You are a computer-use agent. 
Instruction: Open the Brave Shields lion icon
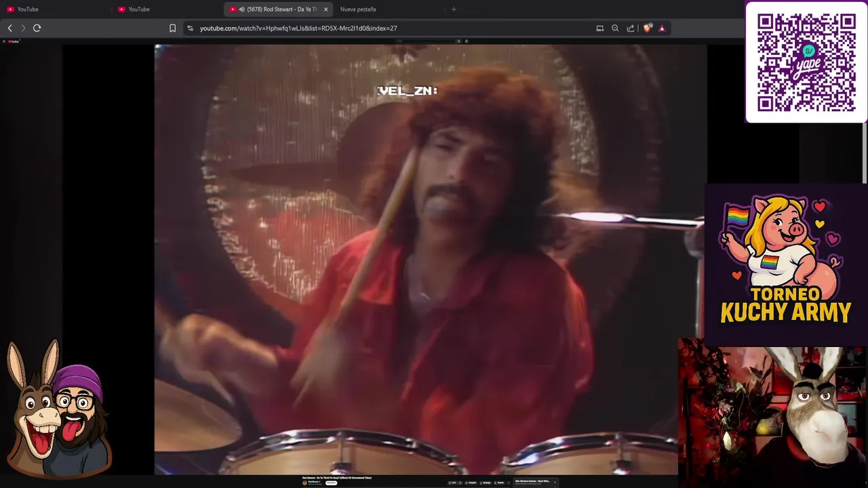[647, 28]
